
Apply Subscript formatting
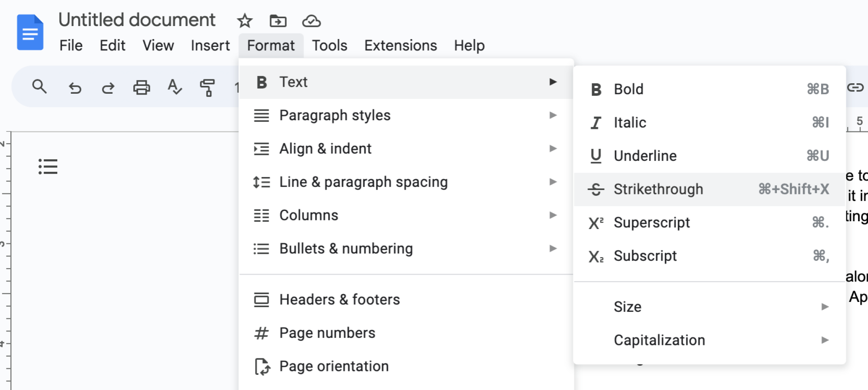coord(710,256)
